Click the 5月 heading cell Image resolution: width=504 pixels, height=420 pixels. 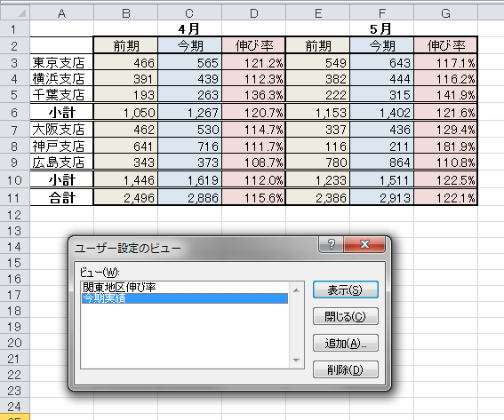[381, 29]
